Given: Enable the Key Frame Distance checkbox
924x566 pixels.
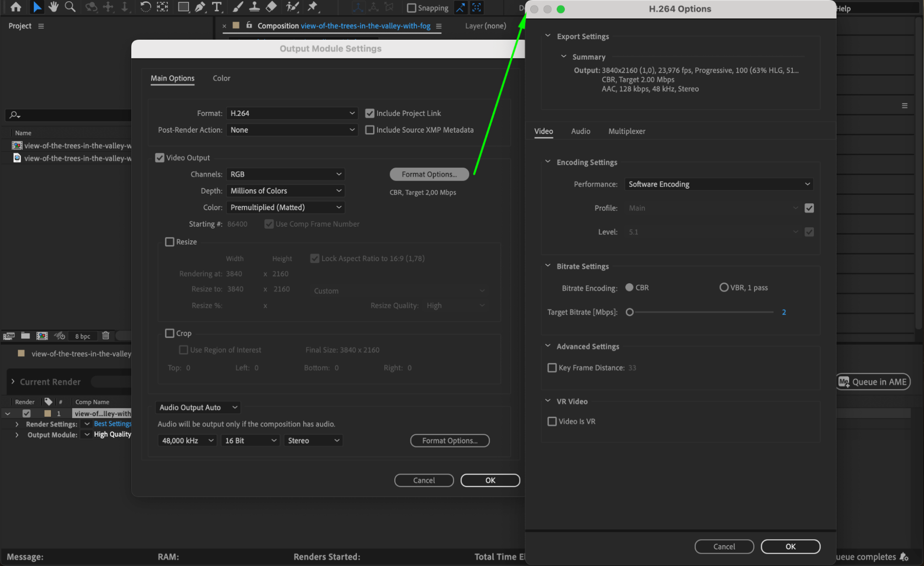Looking at the screenshot, I should point(552,368).
